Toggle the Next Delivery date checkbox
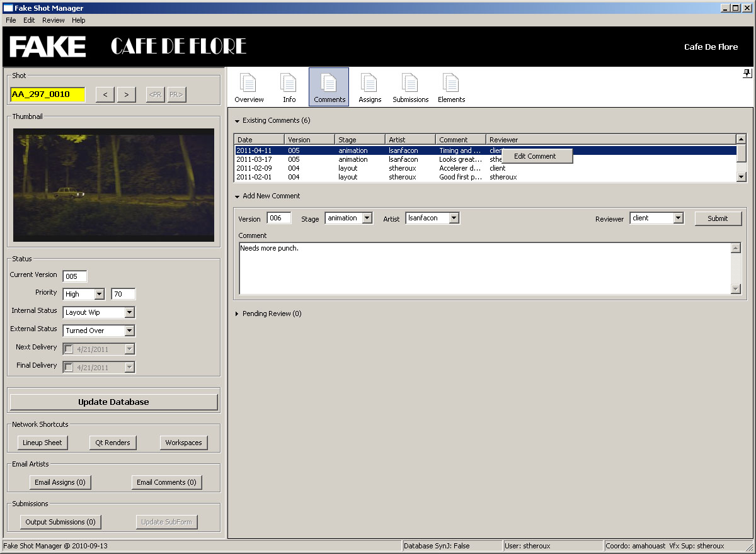The image size is (756, 554). 68,349
